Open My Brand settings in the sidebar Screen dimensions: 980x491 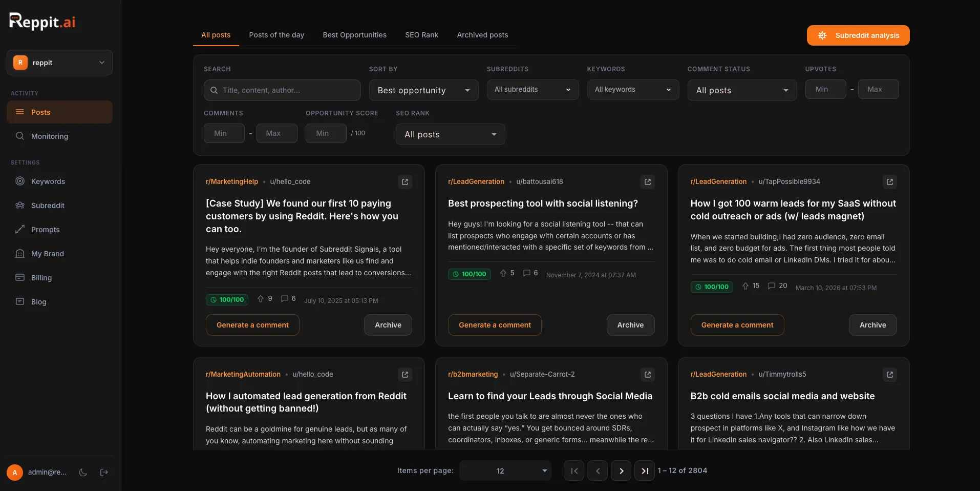click(x=47, y=254)
